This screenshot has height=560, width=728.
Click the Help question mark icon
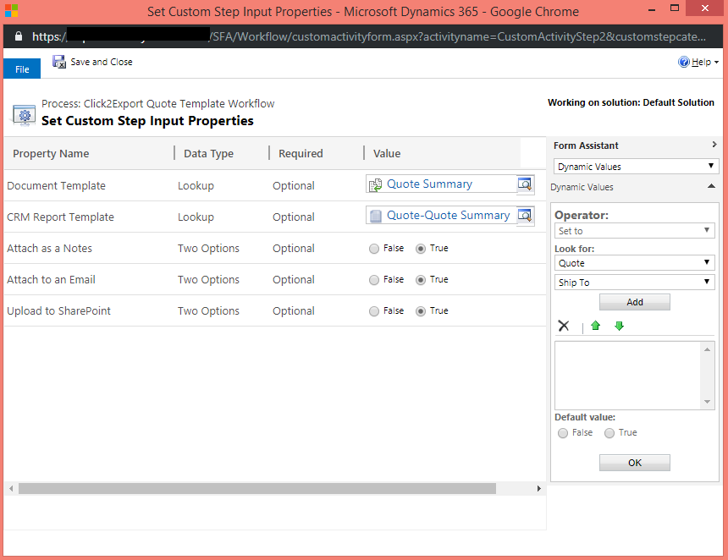(684, 62)
